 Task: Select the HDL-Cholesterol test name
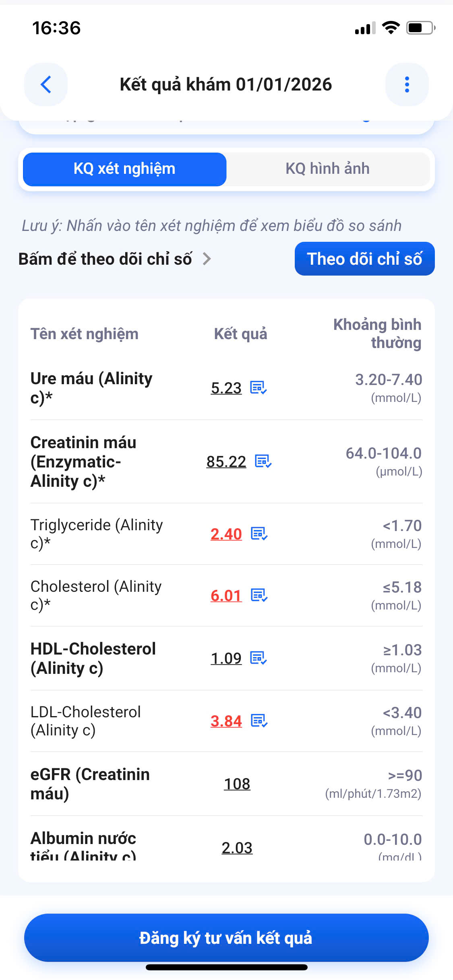[x=93, y=658]
